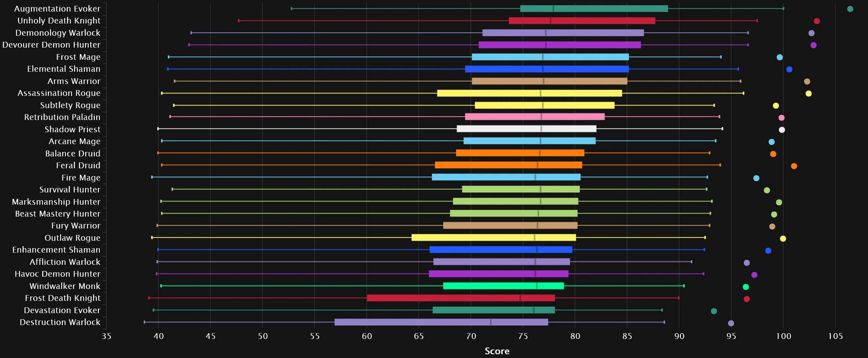The image size is (868, 358).
Task: Click the Frost Death Knight red box
Action: (460, 298)
